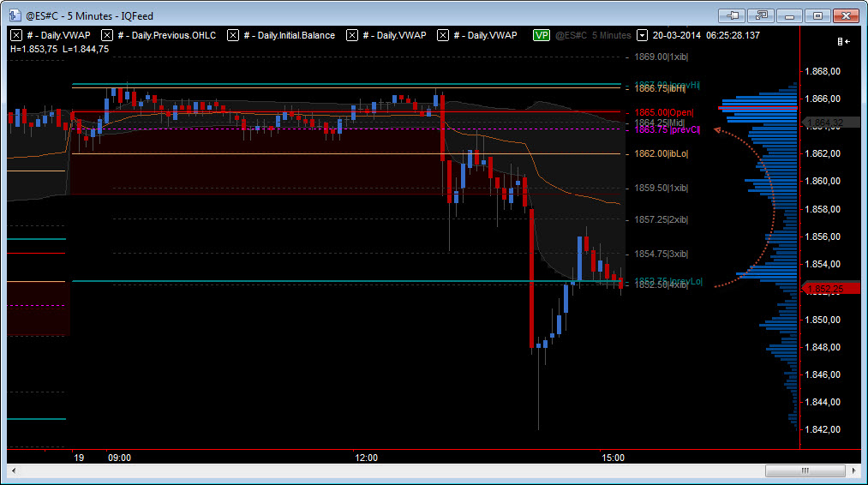Click the 1.856,00 price axis value
Image resolution: width=868 pixels, height=485 pixels.
click(822, 237)
